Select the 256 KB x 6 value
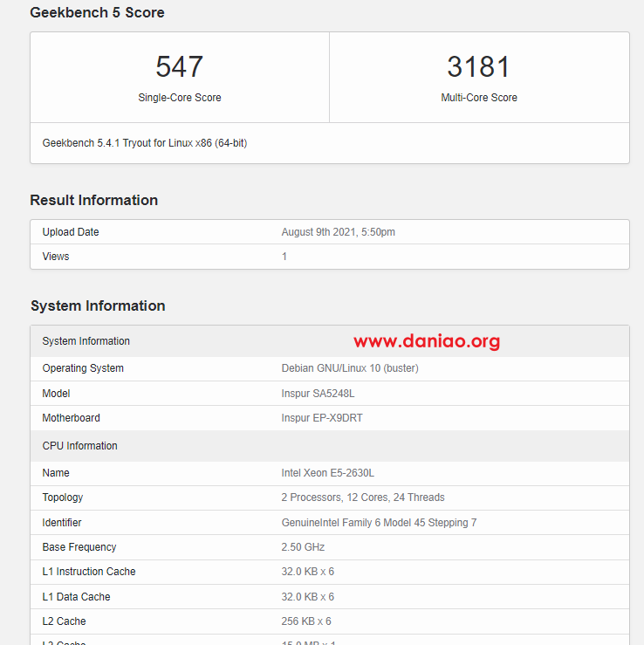The width and height of the screenshot is (644, 645). [x=306, y=621]
